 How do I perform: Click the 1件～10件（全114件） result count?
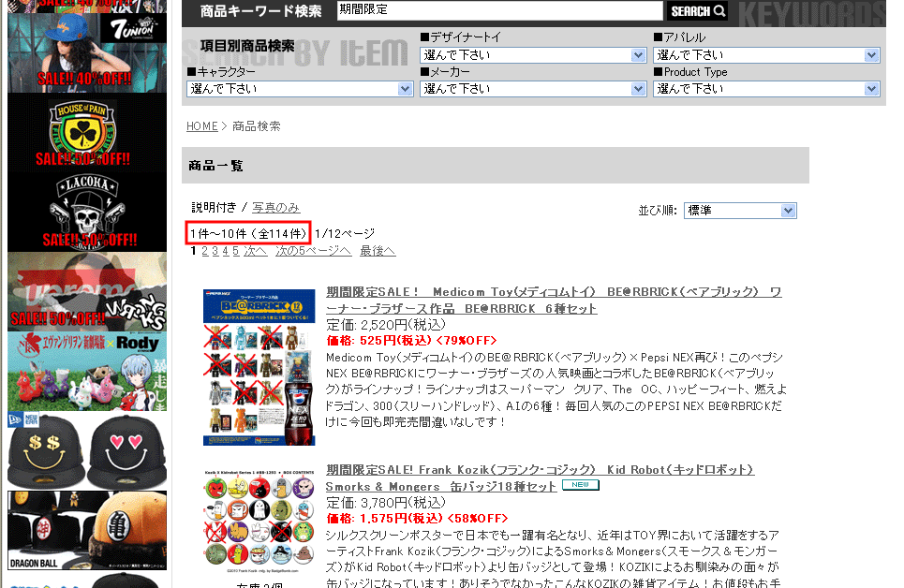[x=248, y=233]
